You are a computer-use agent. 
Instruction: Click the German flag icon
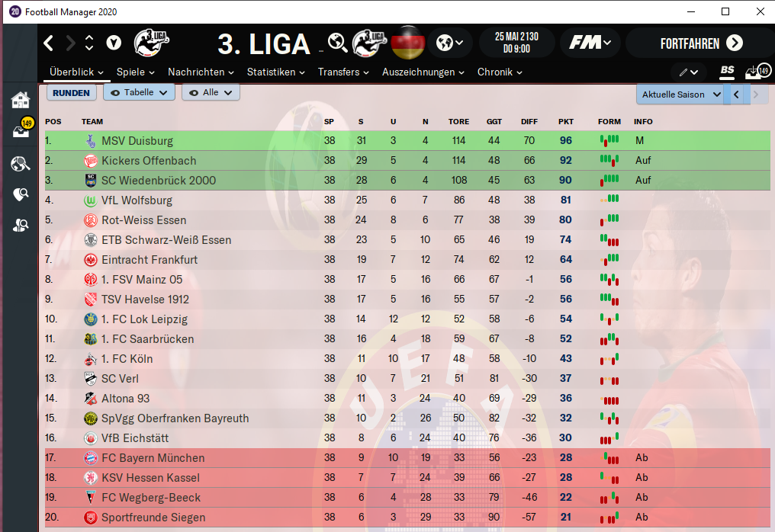tap(408, 43)
